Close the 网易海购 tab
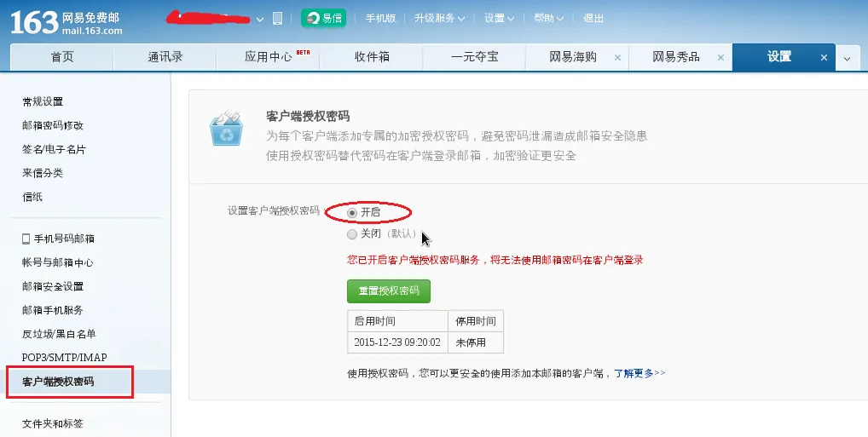 618,58
